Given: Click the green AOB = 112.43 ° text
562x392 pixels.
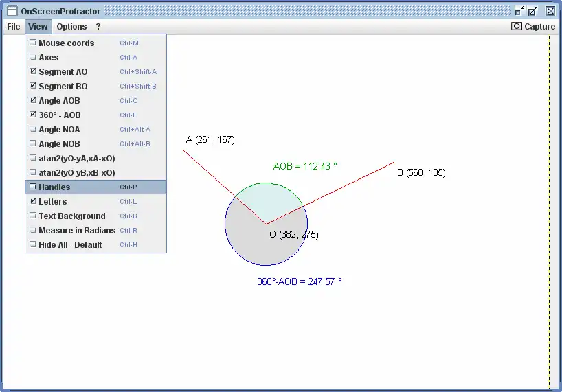Looking at the screenshot, I should [x=305, y=166].
